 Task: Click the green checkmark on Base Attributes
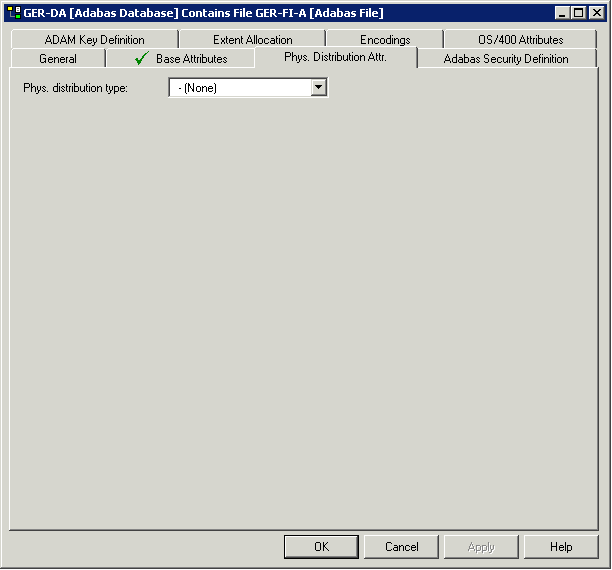click(x=141, y=59)
